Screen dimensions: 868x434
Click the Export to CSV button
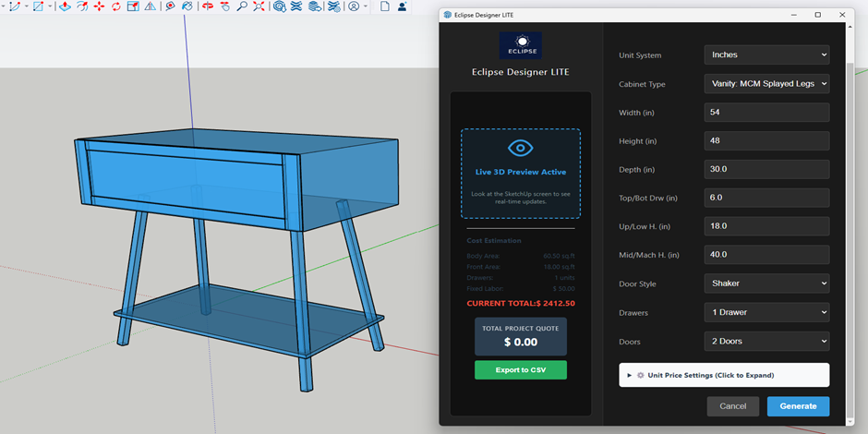[x=521, y=369]
